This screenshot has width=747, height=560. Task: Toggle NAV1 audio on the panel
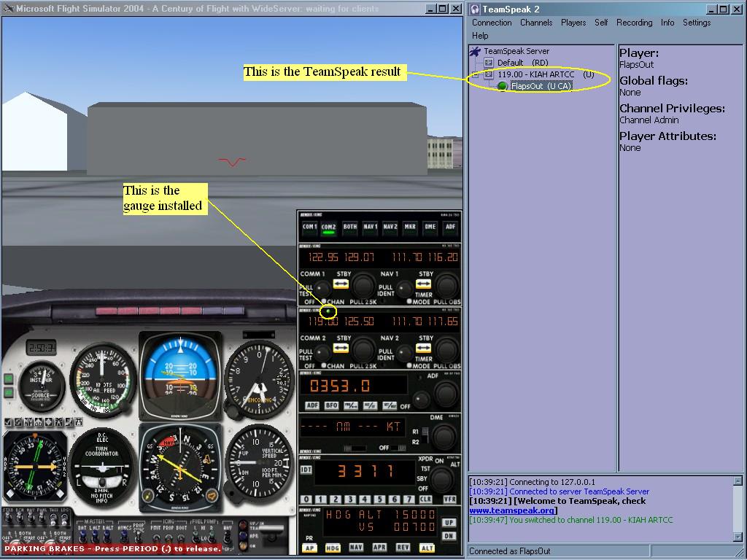(370, 227)
